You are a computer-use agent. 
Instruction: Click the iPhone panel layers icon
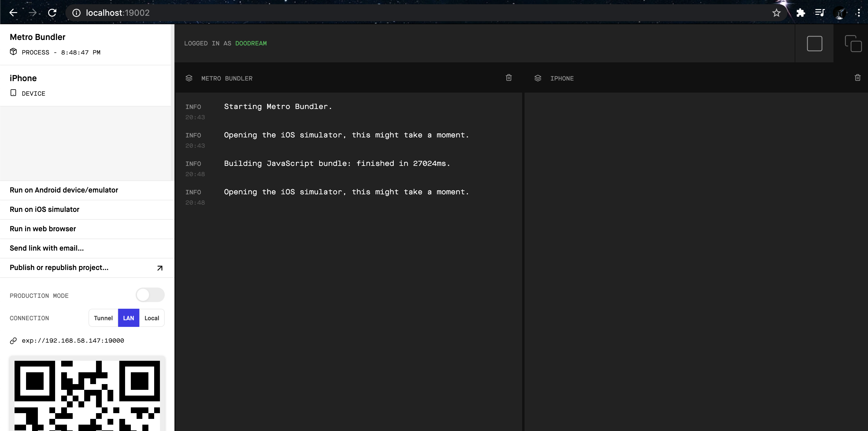tap(538, 78)
